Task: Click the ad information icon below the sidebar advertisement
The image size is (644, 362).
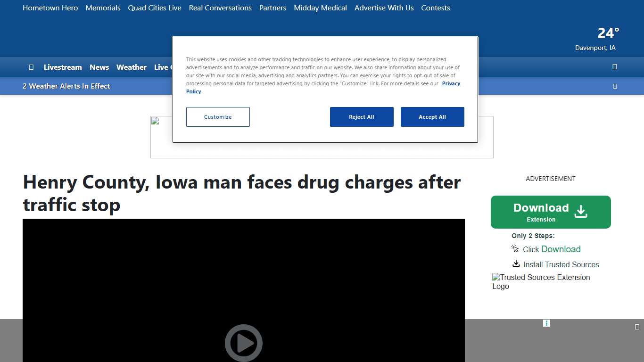Action: [x=546, y=323]
